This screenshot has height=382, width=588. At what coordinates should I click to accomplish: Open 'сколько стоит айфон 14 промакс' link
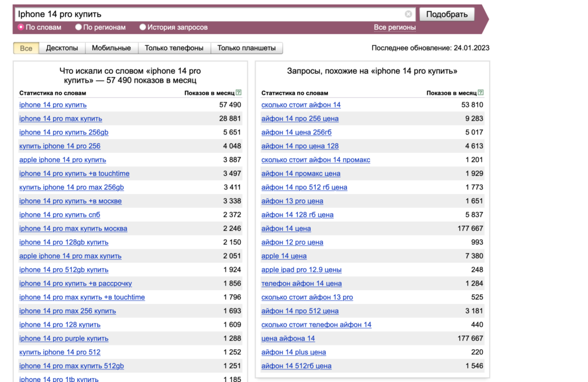click(316, 160)
